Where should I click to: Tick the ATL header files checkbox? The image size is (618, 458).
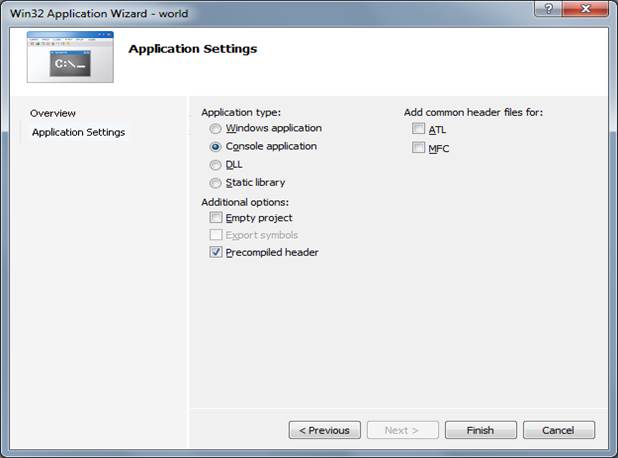point(418,128)
